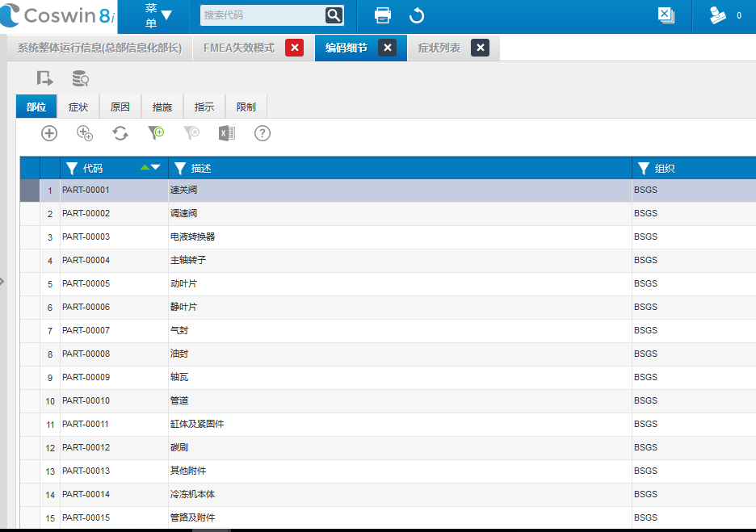Sort 代码 column descending arrow
Image resolution: width=756 pixels, height=532 pixels.
pos(155,168)
